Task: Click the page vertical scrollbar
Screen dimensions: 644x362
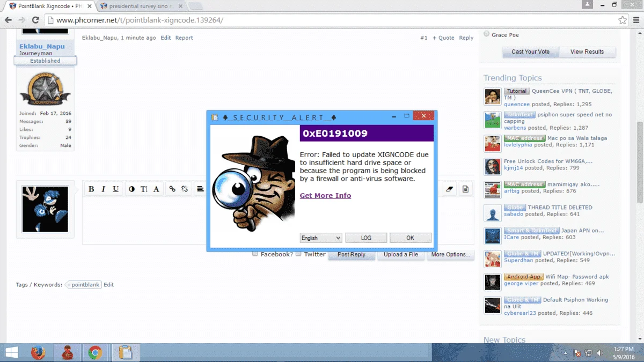Action: [x=639, y=161]
